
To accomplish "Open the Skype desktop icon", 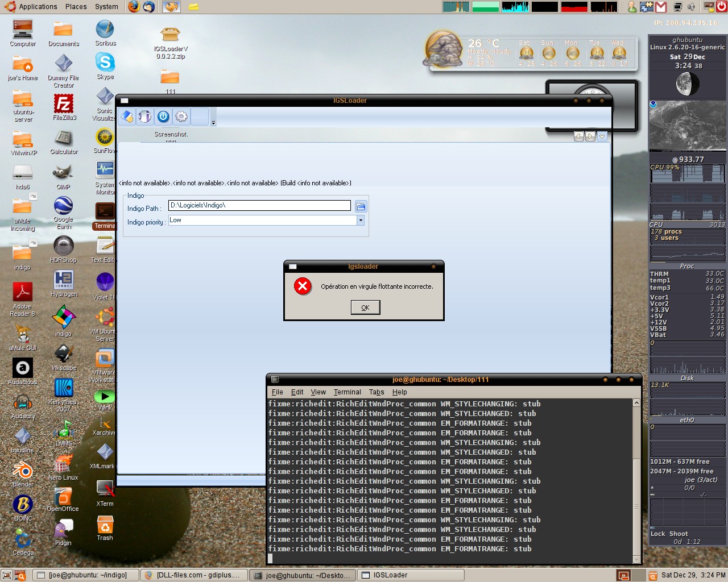I will (105, 63).
